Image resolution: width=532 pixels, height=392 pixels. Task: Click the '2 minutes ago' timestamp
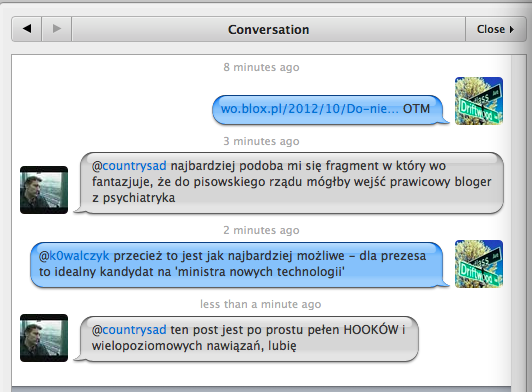click(x=261, y=230)
